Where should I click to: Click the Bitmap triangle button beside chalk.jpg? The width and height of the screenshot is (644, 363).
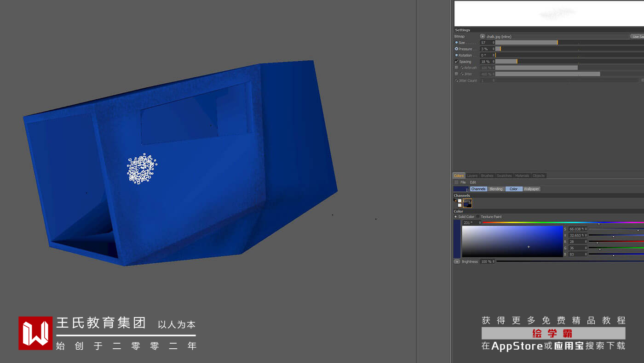click(x=483, y=36)
